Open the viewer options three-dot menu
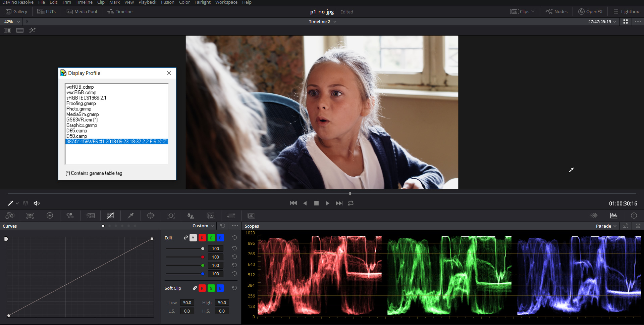This screenshot has width=644, height=325. tap(638, 21)
